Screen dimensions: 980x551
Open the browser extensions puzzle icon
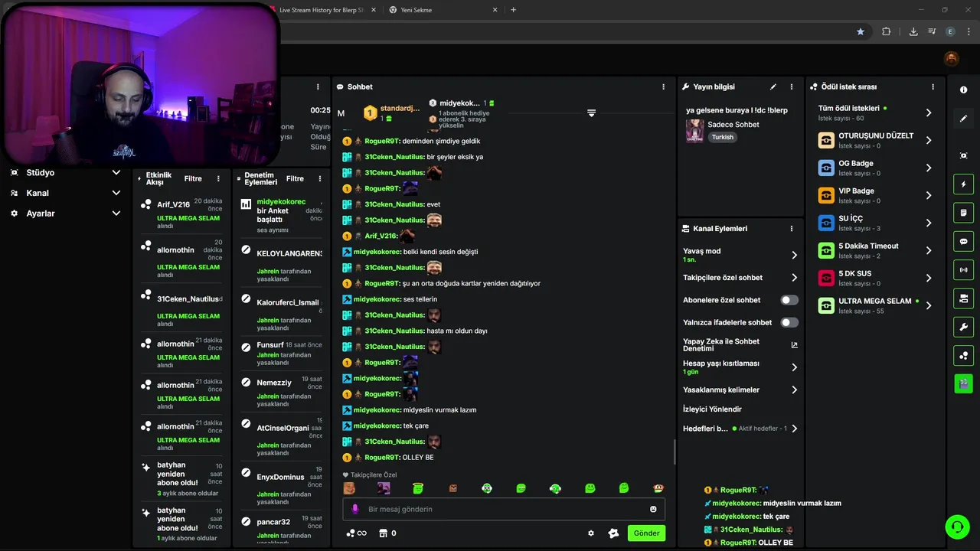887,31
